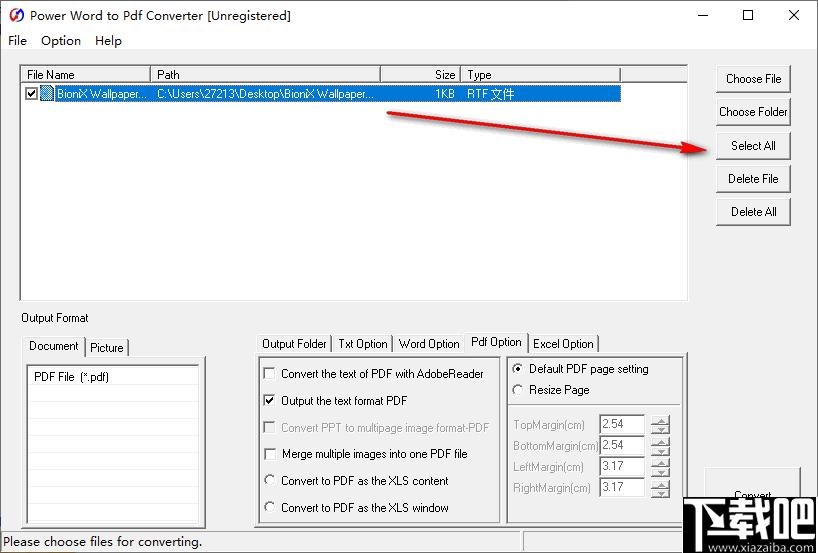Image resolution: width=818 pixels, height=553 pixels.
Task: Toggle Output the text format PDF checkbox
Action: tap(270, 401)
